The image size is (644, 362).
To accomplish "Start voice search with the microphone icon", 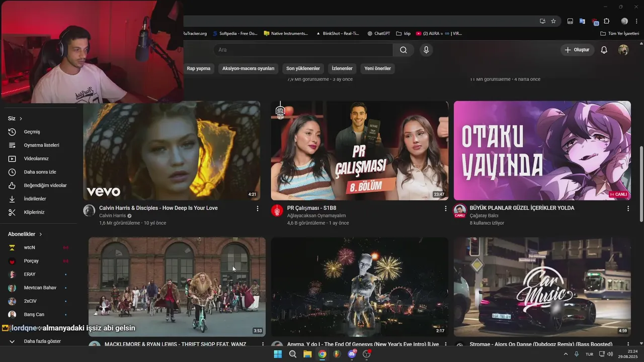I will pos(426,50).
